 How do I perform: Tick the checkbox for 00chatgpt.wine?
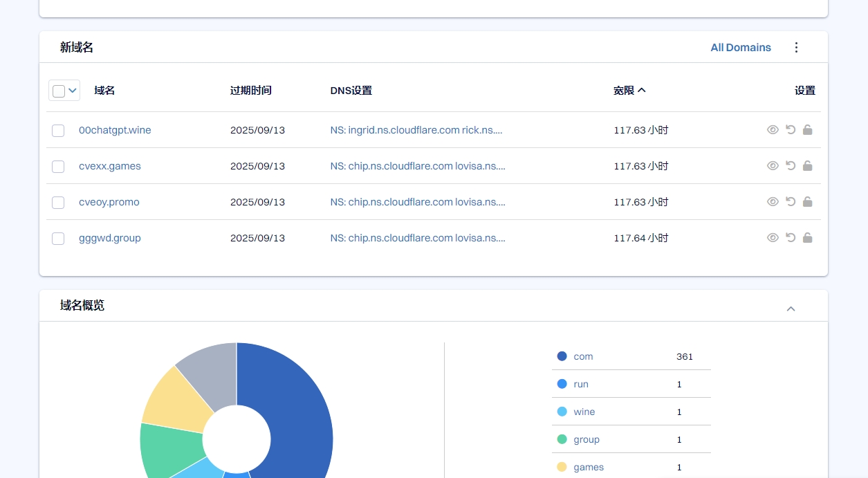click(58, 130)
